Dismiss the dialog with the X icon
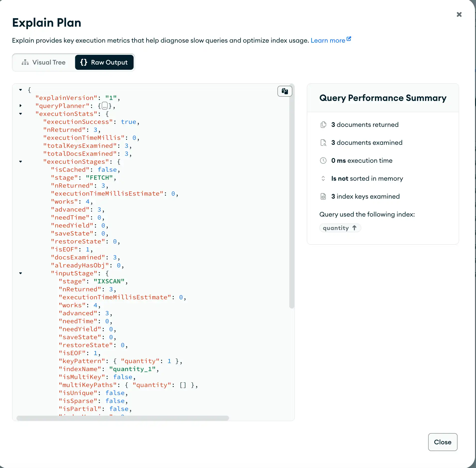This screenshot has width=476, height=468. point(459,14)
